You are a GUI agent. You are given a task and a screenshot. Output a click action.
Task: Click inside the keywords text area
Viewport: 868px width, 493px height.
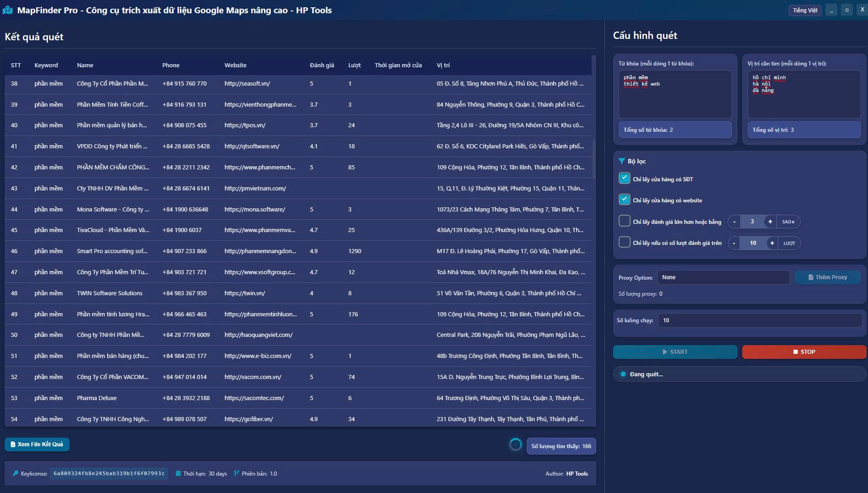coord(675,94)
